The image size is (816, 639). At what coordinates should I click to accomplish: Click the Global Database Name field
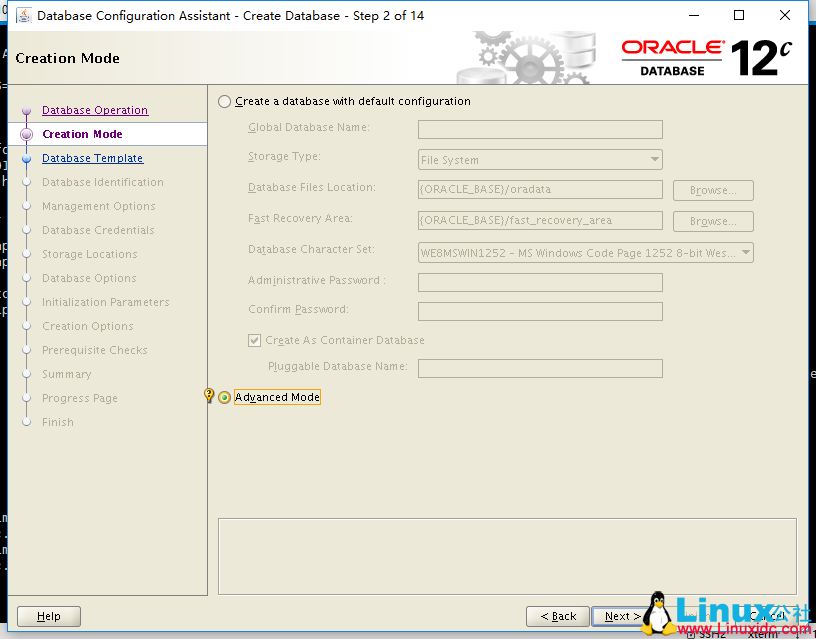[540, 129]
